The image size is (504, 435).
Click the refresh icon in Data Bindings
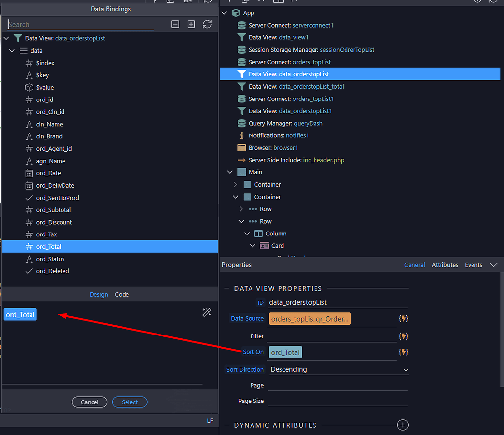click(207, 24)
